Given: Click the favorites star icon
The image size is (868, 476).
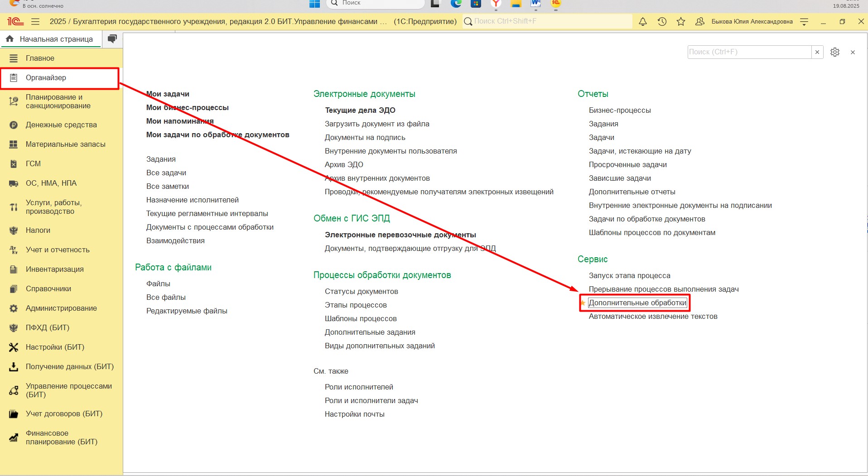Looking at the screenshot, I should [x=680, y=21].
